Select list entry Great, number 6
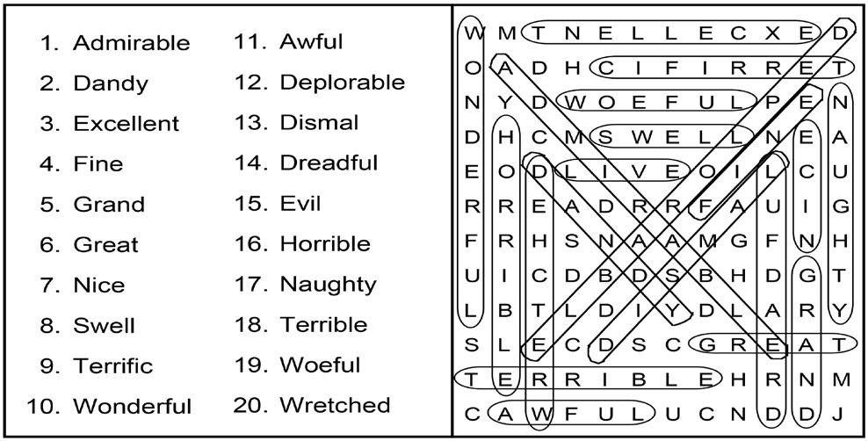The image size is (868, 441). 105,245
